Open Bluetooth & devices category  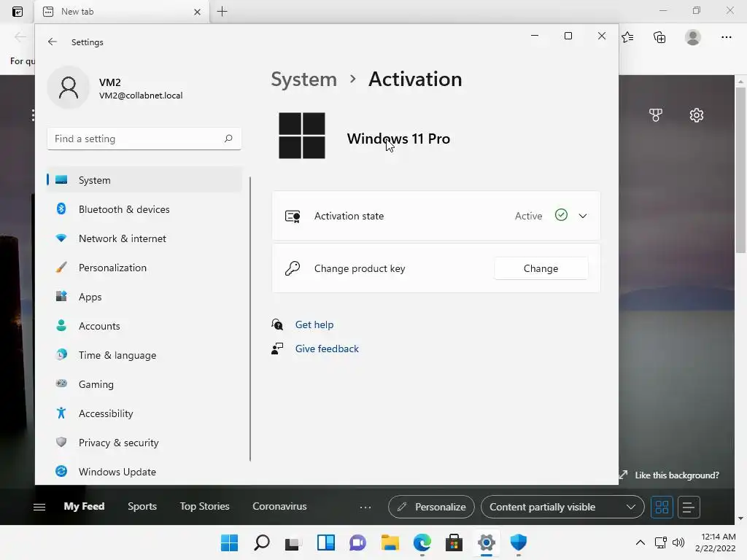tap(144, 209)
